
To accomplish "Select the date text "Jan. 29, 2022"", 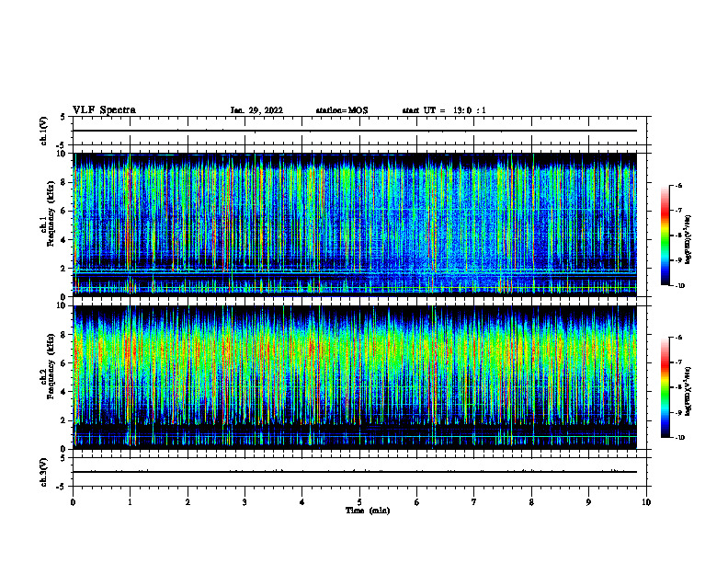I will pyautogui.click(x=256, y=110).
